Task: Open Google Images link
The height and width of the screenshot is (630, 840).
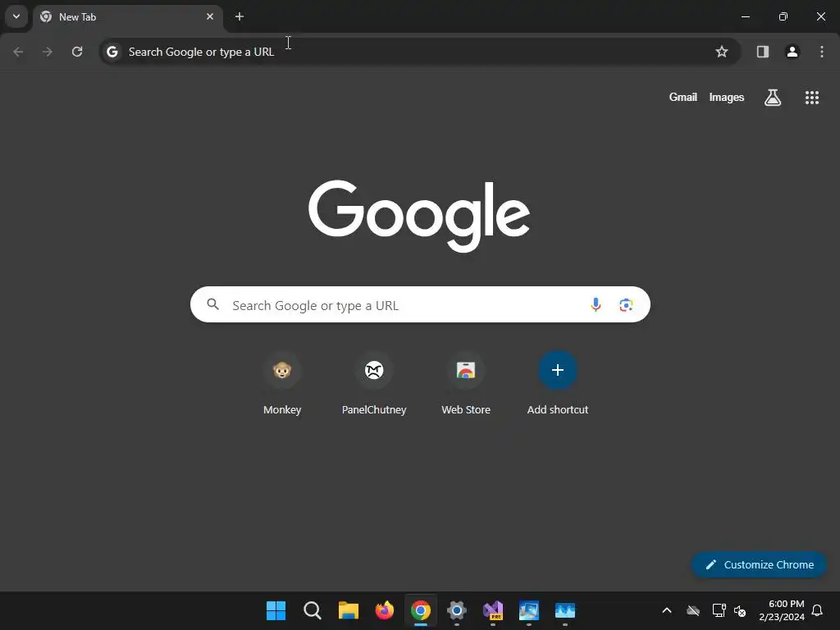Action: [x=727, y=97]
